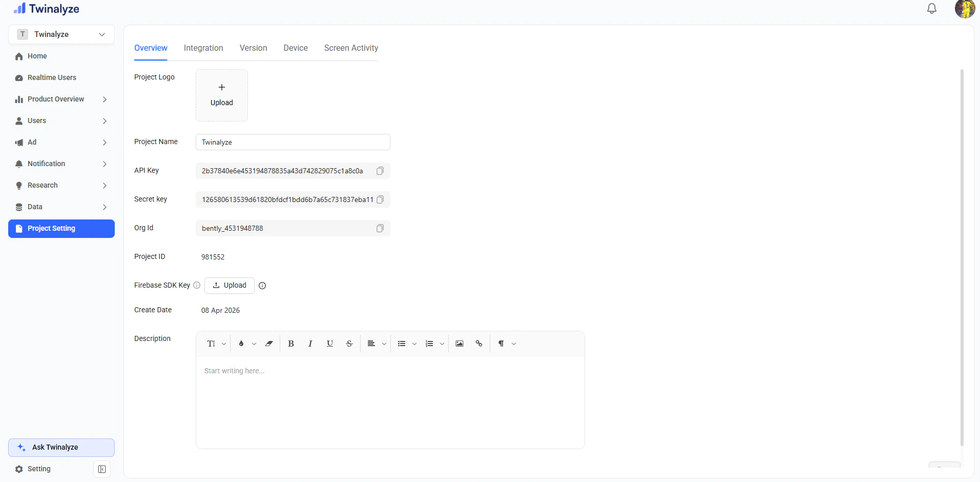Select Project Setting in sidebar
Screen dimensions: 980x482
pos(61,229)
